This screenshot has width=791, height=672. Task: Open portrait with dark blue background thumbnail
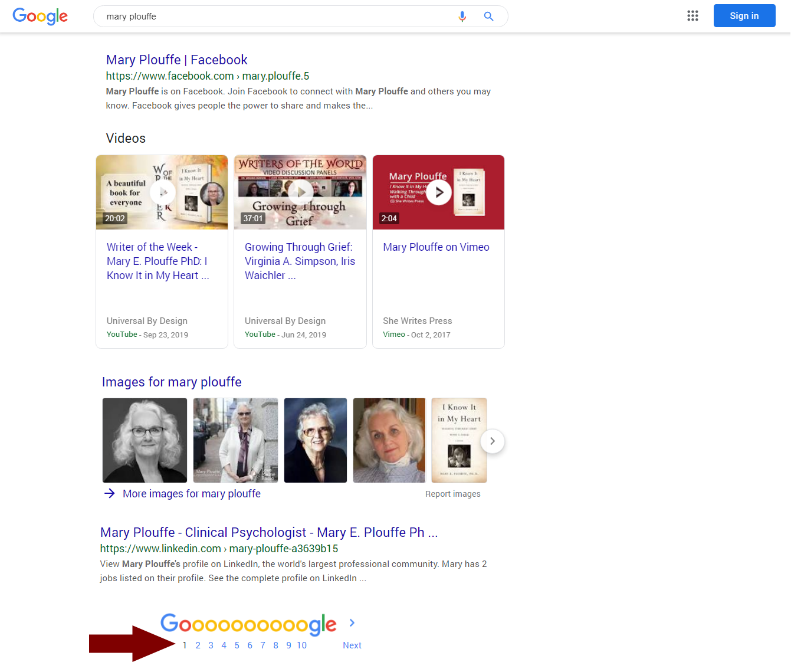316,440
